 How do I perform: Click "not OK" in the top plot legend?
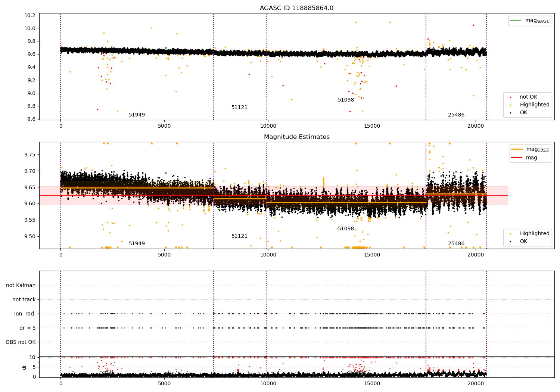(x=528, y=97)
